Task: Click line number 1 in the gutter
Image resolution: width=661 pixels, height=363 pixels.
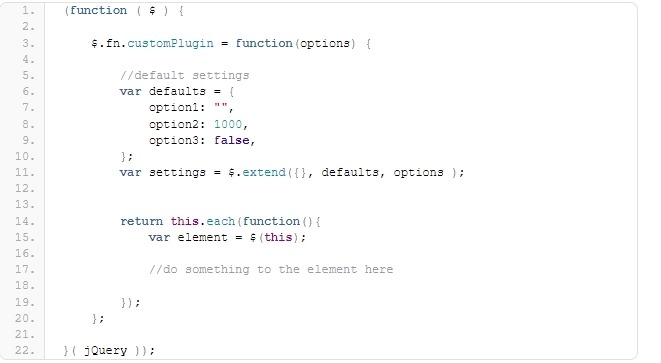Action: pyautogui.click(x=28, y=11)
